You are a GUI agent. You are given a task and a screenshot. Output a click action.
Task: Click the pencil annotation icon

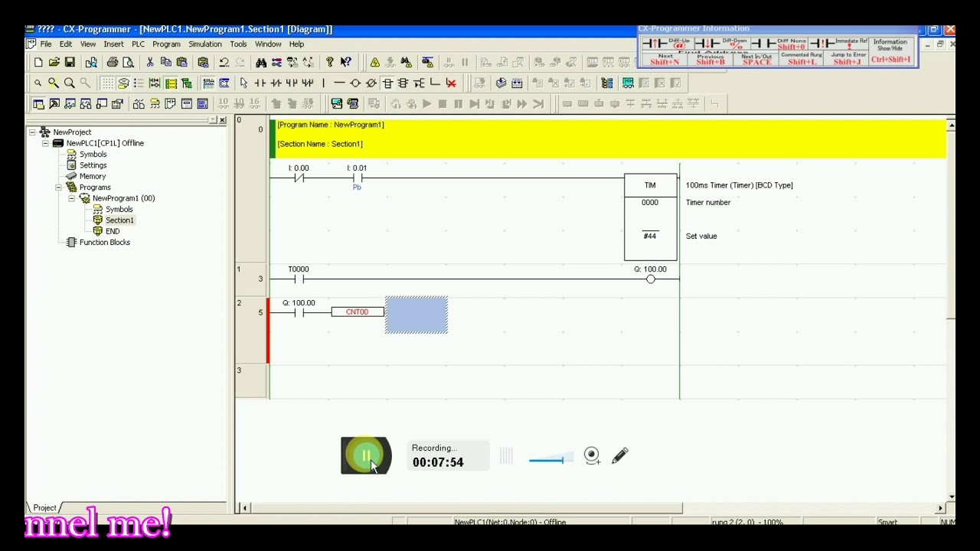coord(620,455)
